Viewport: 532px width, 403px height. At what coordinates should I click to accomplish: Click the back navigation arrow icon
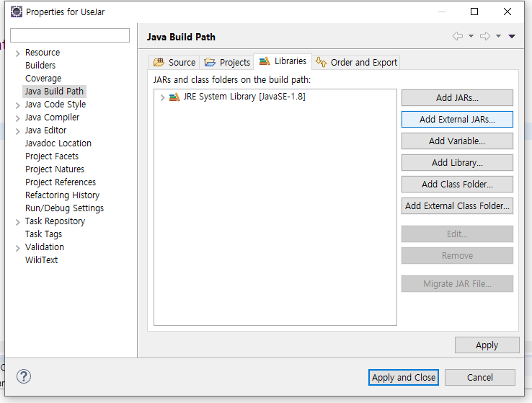coord(457,36)
